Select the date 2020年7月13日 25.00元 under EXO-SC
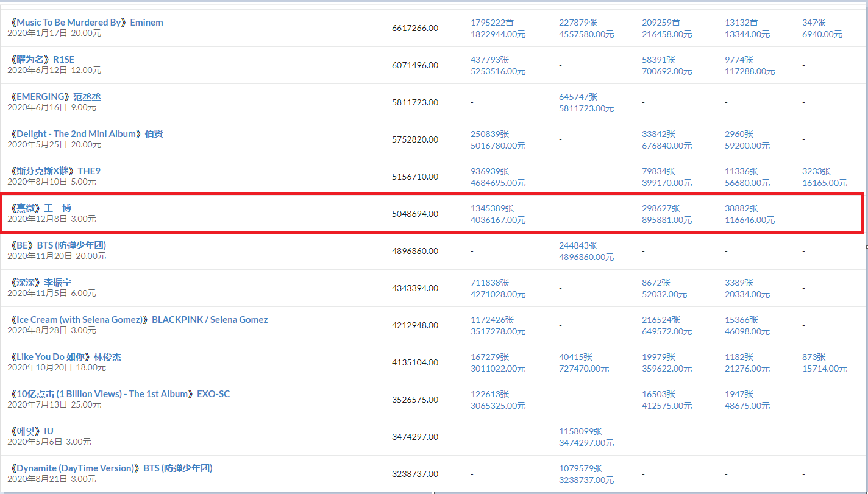 click(54, 404)
